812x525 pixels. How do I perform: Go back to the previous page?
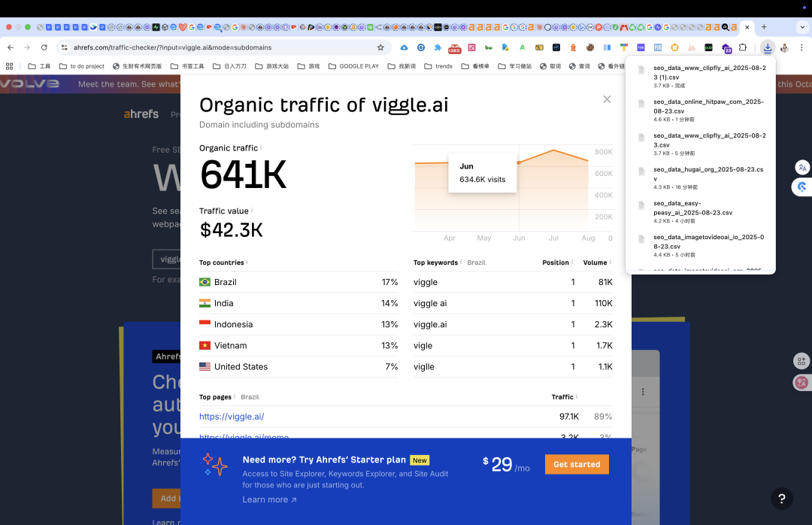(11, 47)
